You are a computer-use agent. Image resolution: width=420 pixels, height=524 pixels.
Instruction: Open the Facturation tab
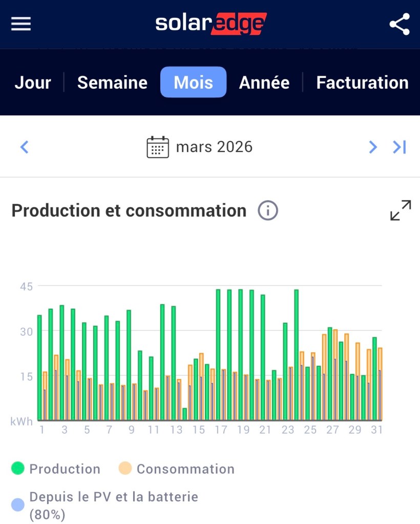(362, 82)
